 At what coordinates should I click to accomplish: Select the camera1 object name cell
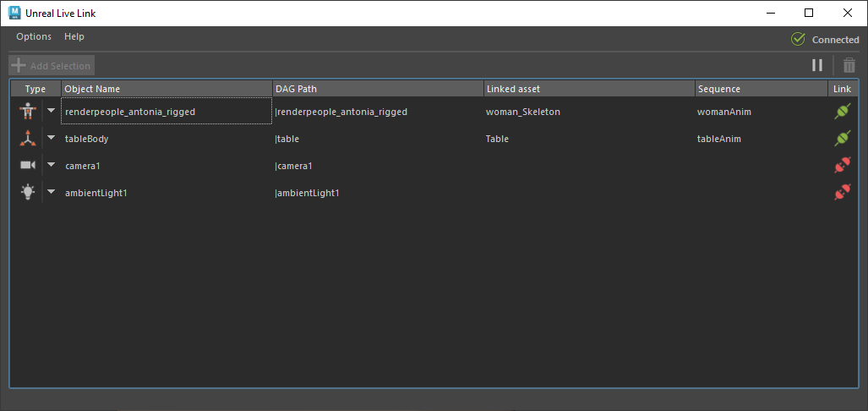(167, 165)
